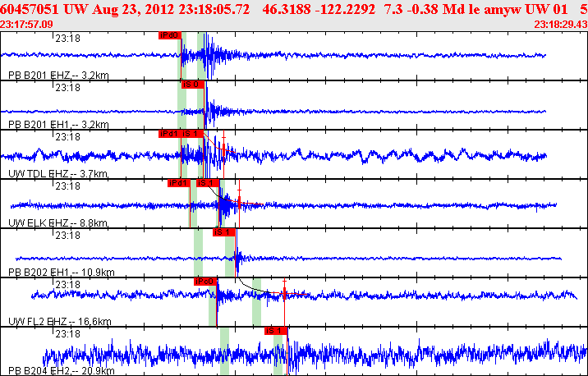Click the iPd1 pick flag on UW ELK EHZ
The image size is (588, 376).
click(x=179, y=183)
